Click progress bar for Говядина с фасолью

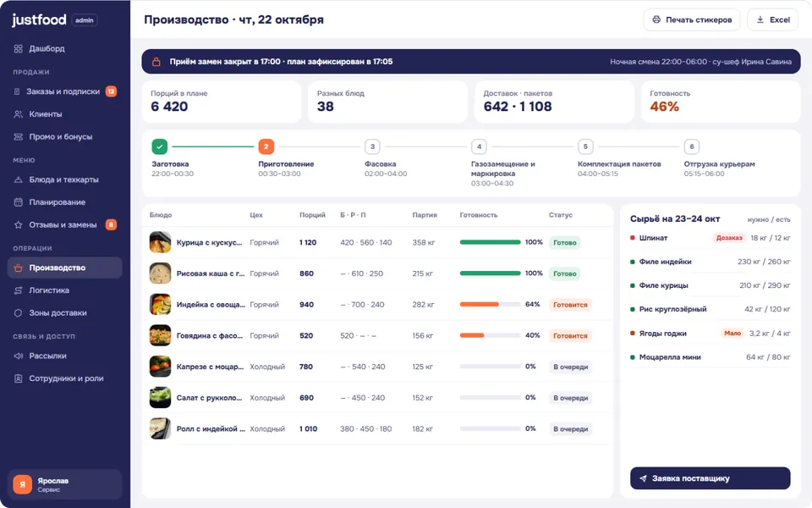pyautogui.click(x=490, y=336)
